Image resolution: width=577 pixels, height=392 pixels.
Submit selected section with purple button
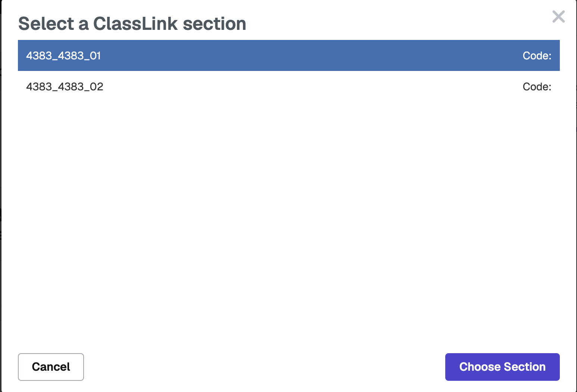502,367
